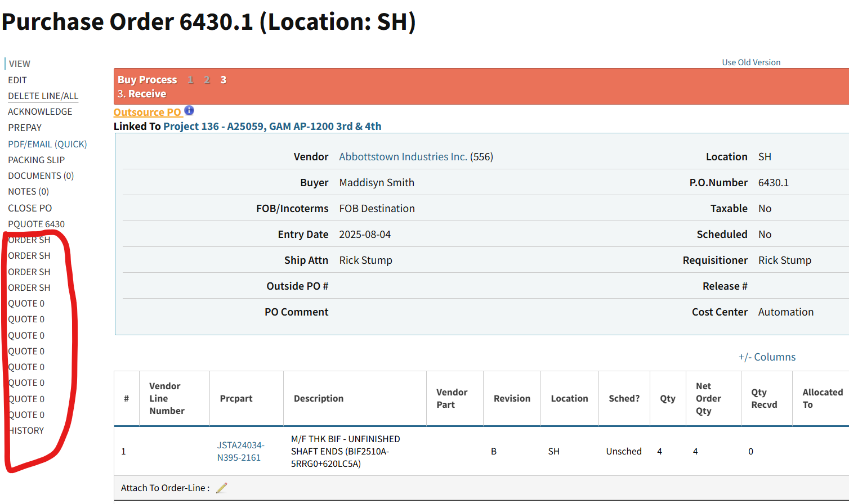Open PACKING SLIP from sidebar
Image resolution: width=849 pixels, height=504 pixels.
coord(37,160)
